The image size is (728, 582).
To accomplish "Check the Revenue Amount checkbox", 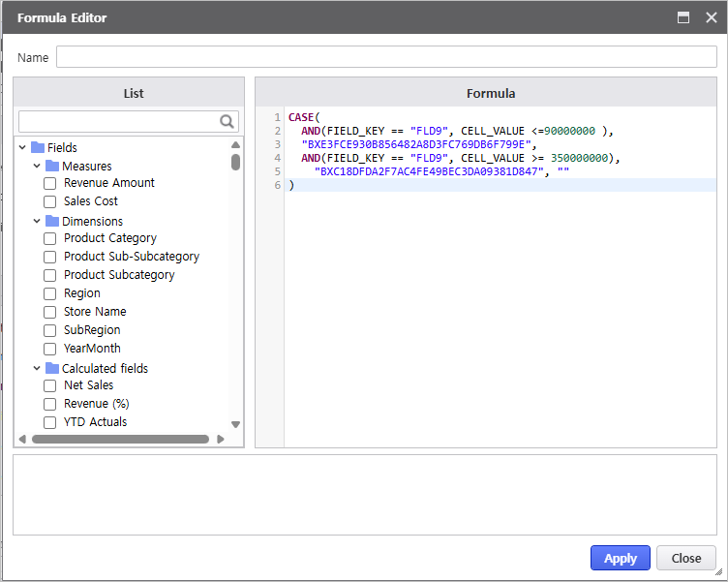I will tap(49, 183).
